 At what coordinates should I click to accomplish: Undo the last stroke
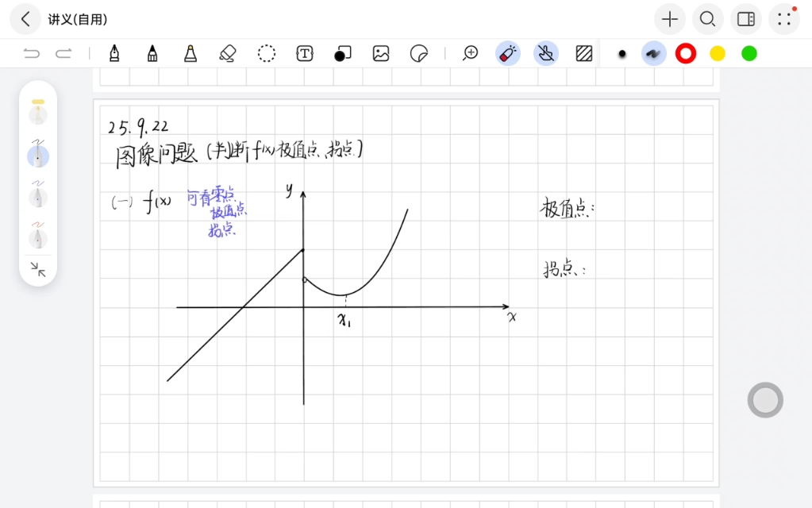pos(31,53)
